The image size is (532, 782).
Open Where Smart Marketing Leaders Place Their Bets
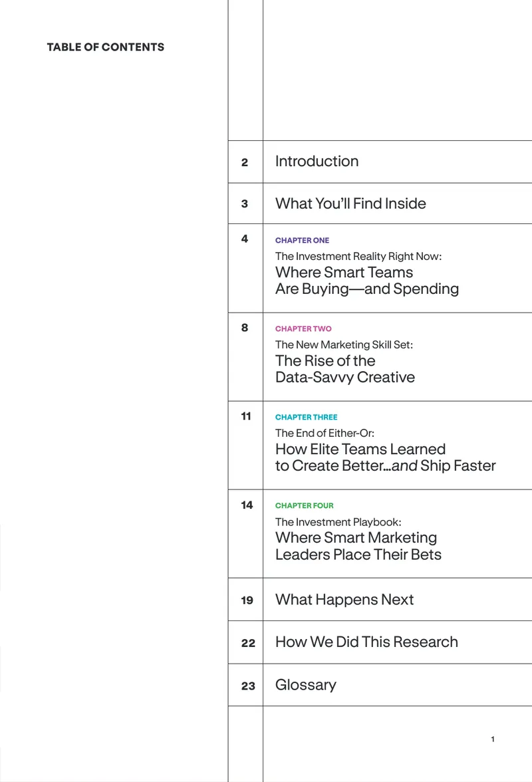[x=358, y=546]
